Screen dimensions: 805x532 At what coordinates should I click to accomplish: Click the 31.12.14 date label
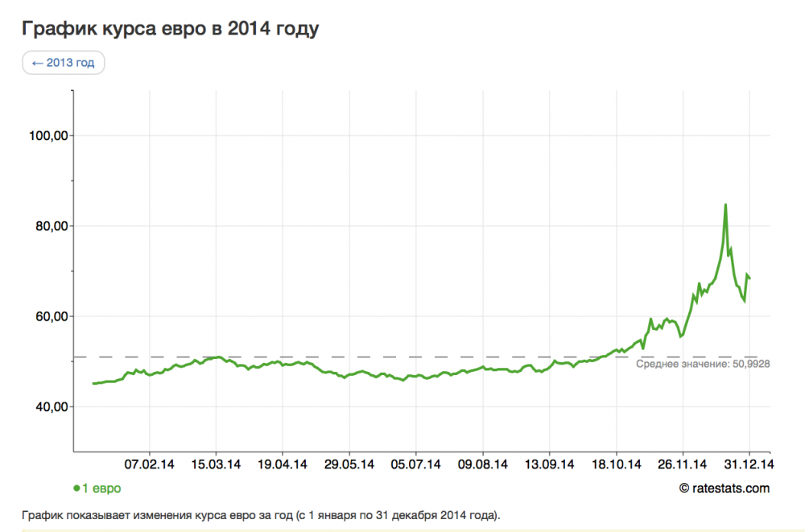coord(749,464)
